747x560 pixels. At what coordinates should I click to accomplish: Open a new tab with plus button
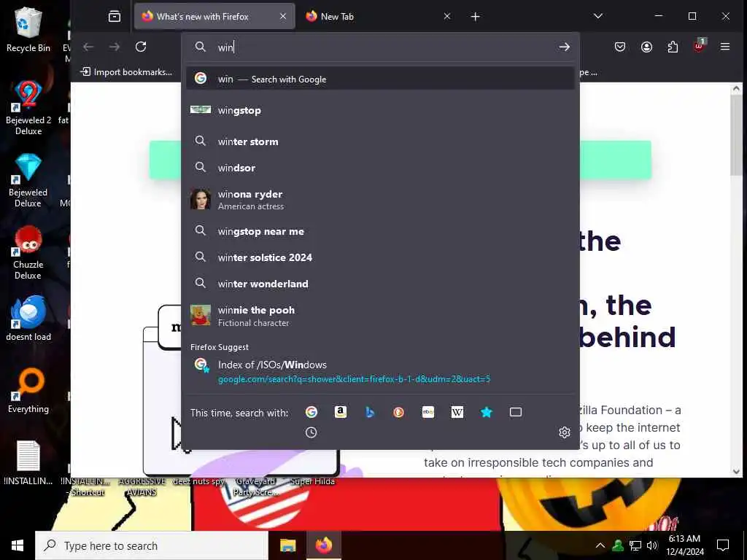475,17
